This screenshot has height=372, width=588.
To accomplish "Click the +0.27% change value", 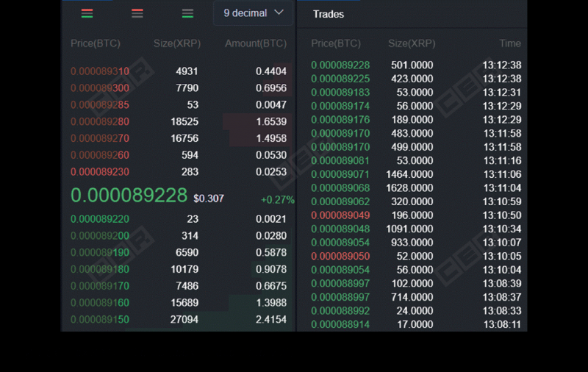I will coord(278,200).
